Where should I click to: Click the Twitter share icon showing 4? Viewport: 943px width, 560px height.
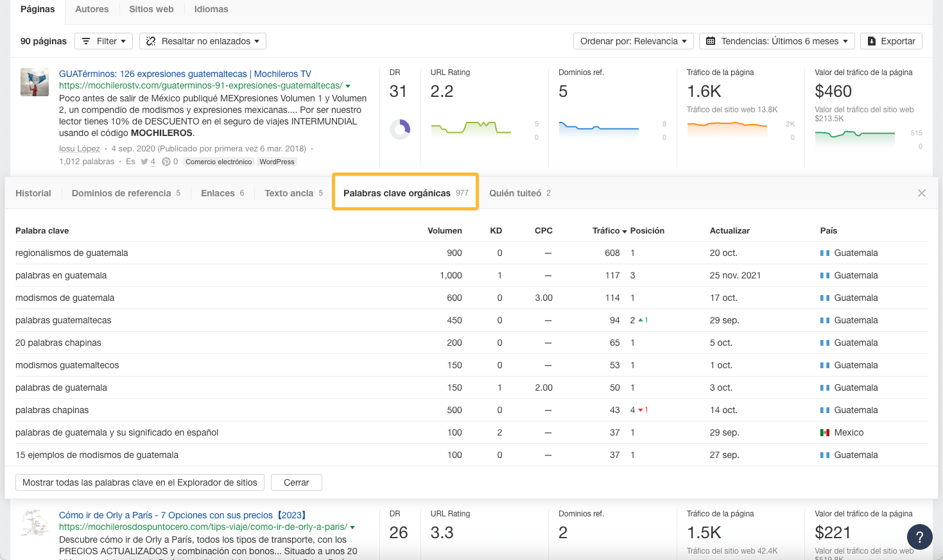145,161
